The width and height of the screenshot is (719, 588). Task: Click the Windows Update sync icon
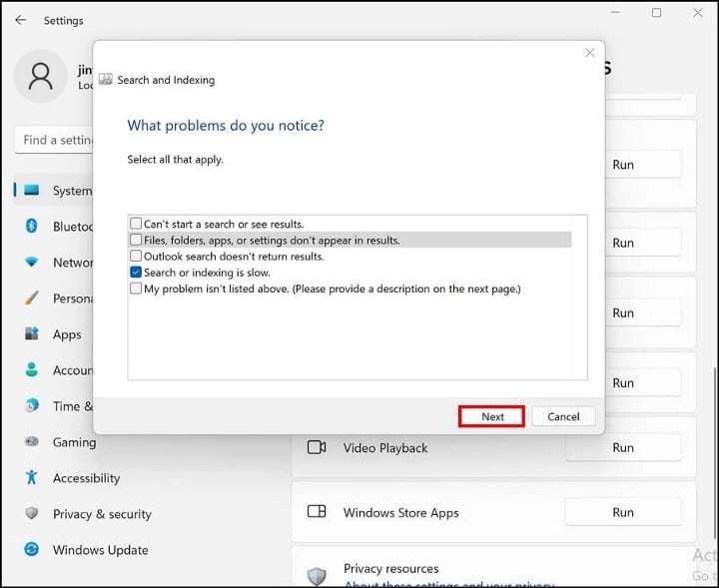[32, 549]
